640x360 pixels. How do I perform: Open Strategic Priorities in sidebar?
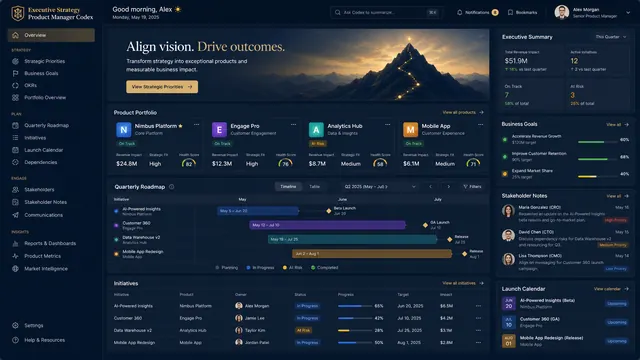(44, 61)
